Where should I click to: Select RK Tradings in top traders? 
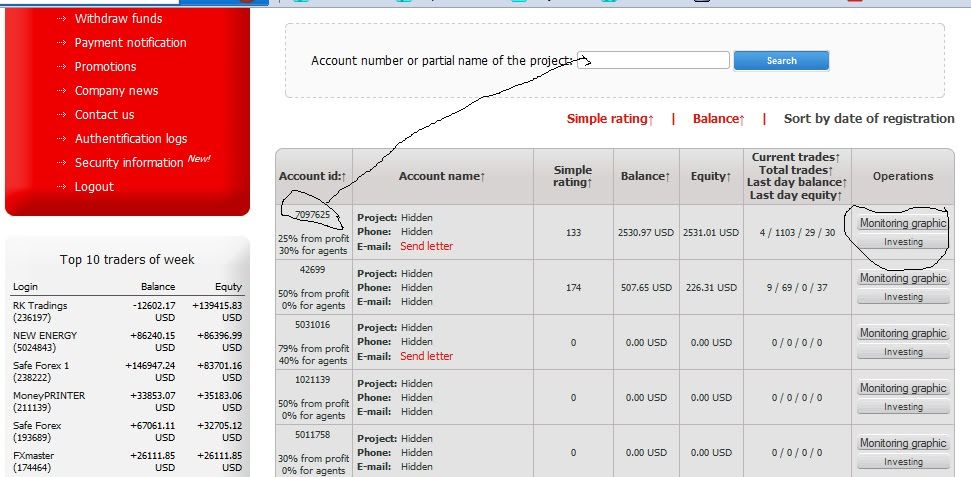click(40, 312)
